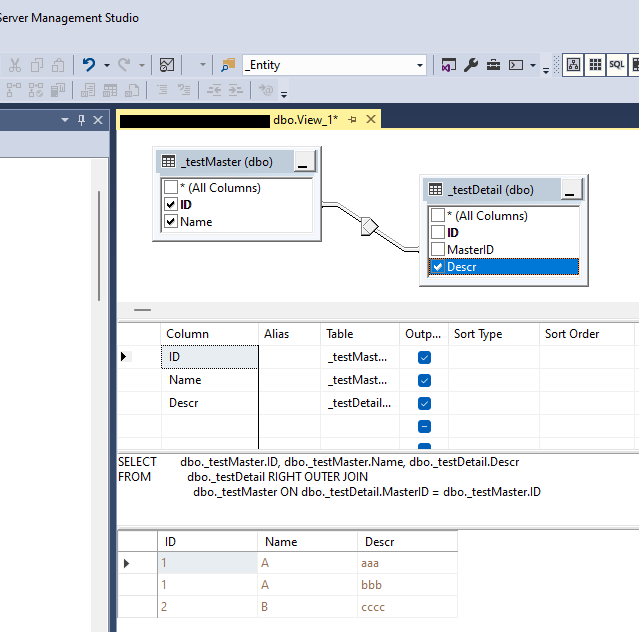Click the 'Sort Type' column header
This screenshot has height=632, width=639.
[494, 334]
